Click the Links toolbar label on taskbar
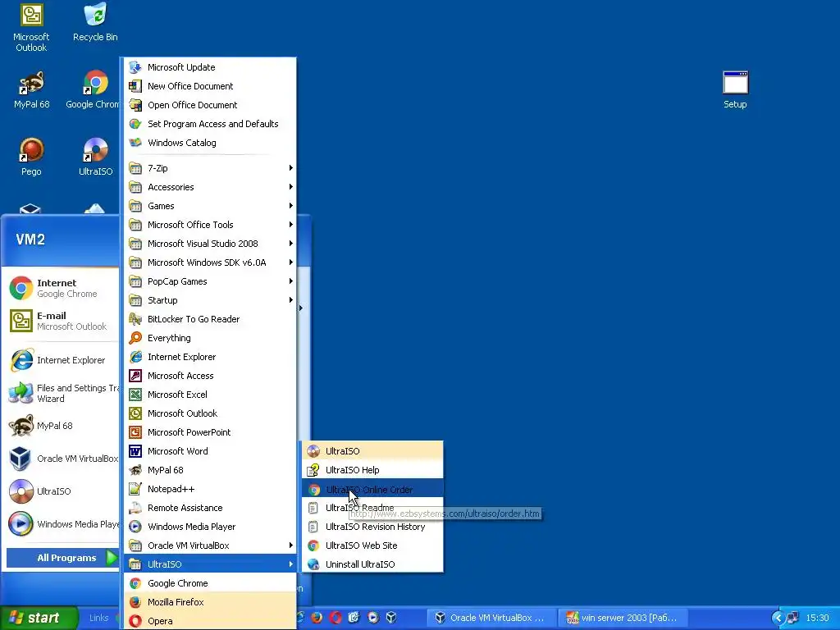The image size is (840, 630). tap(98, 618)
